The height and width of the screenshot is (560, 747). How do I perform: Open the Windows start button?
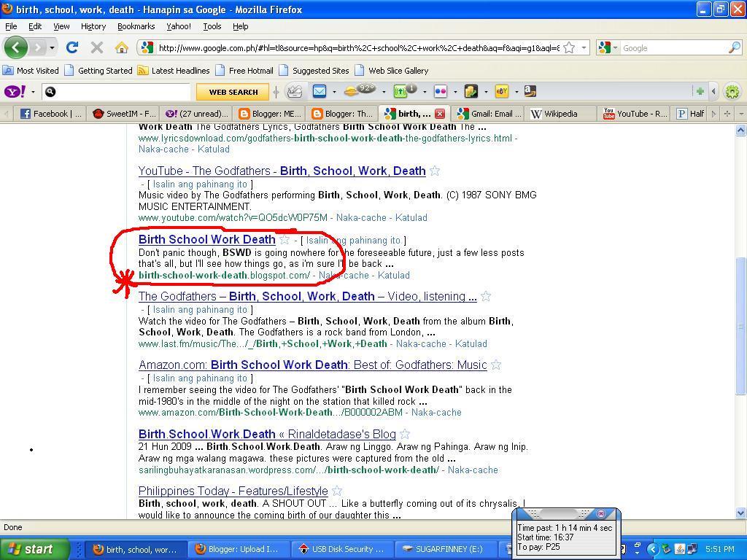point(34,549)
